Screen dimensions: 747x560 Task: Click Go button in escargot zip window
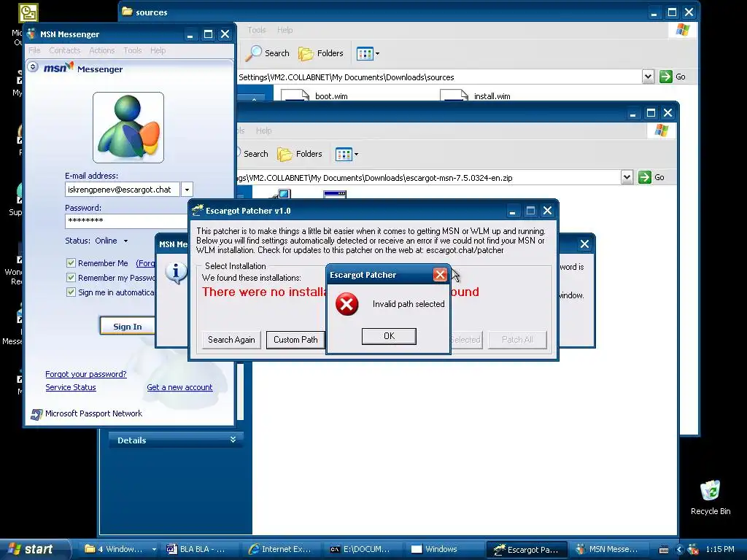pos(651,177)
